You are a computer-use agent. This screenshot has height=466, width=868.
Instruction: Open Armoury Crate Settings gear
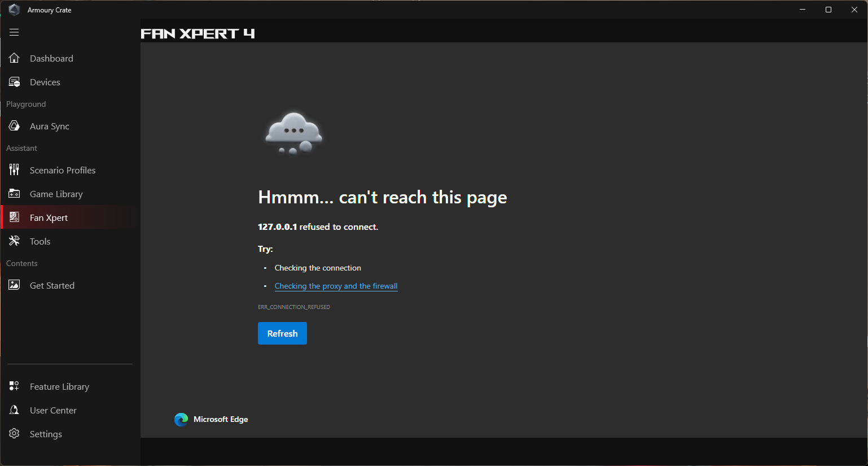tap(14, 434)
